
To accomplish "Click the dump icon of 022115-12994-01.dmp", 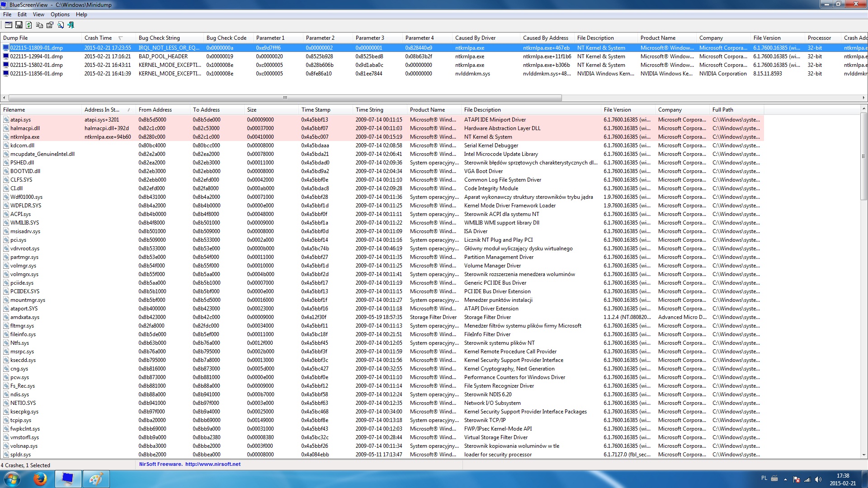I will [x=6, y=56].
